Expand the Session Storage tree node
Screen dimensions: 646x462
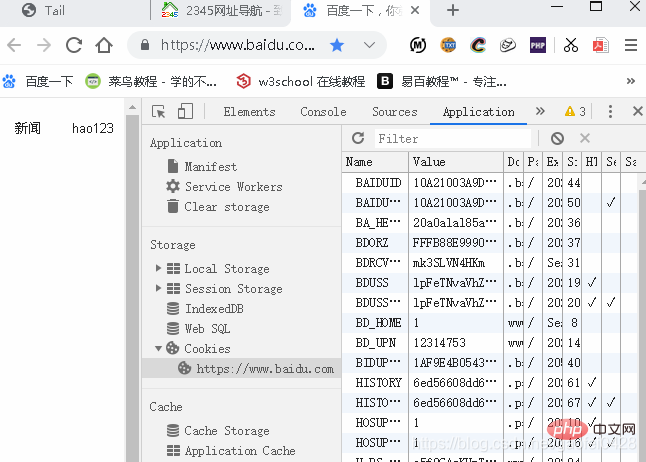click(158, 288)
